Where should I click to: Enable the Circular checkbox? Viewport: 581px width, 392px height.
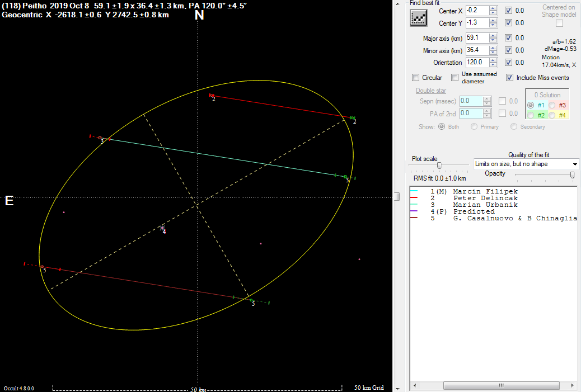pos(416,77)
